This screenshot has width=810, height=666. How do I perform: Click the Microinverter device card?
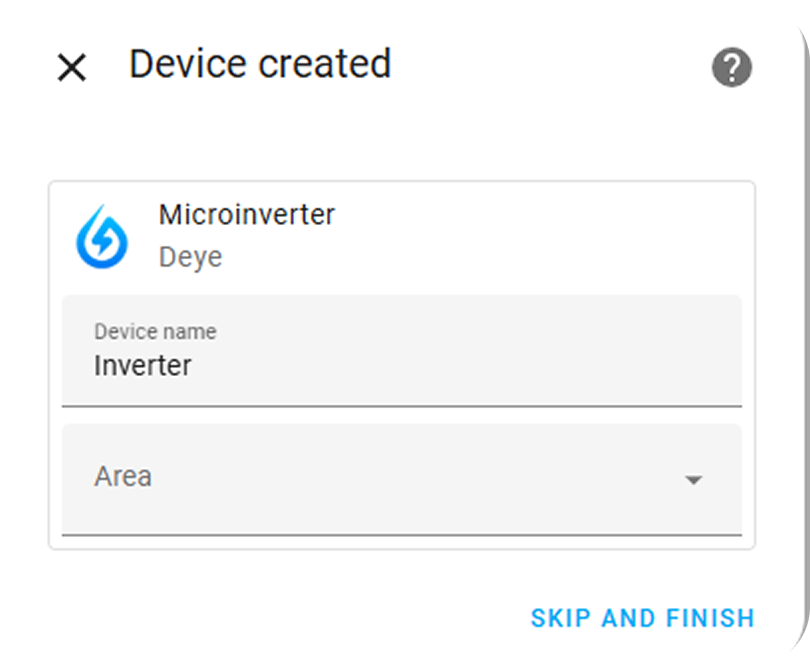402,365
